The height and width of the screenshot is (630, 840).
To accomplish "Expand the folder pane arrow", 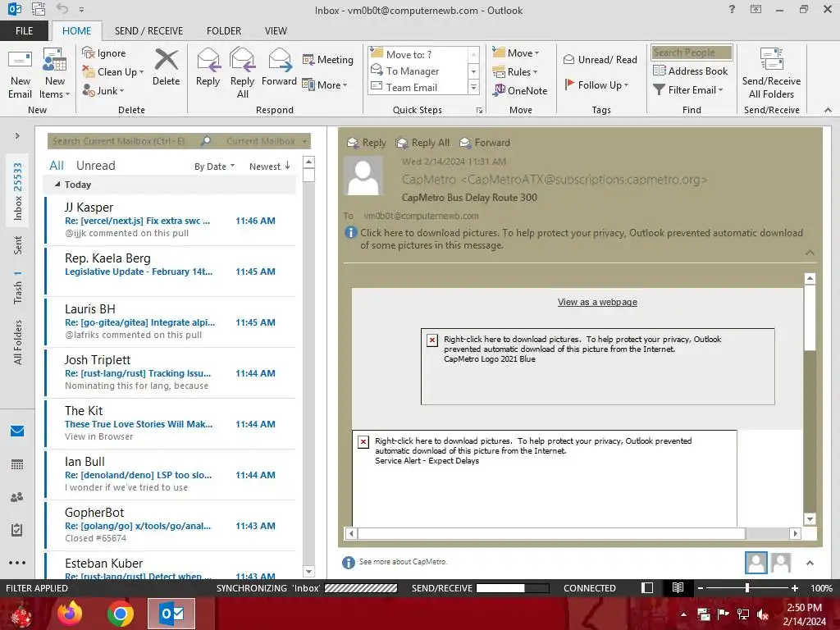I will point(17,136).
